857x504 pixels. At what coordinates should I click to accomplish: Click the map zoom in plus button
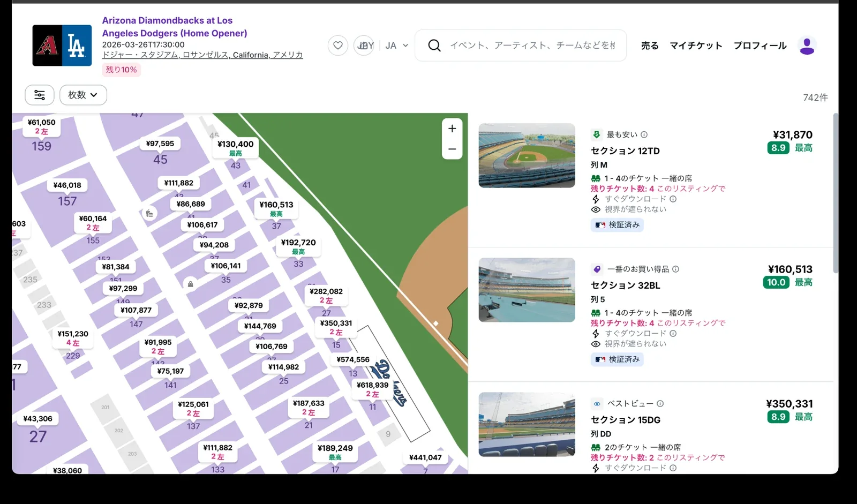point(452,129)
